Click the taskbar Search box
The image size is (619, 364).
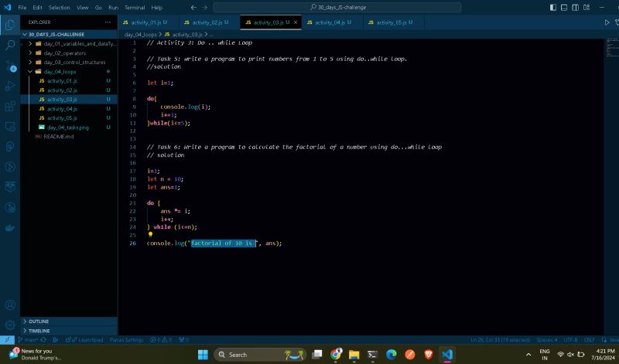[260, 355]
